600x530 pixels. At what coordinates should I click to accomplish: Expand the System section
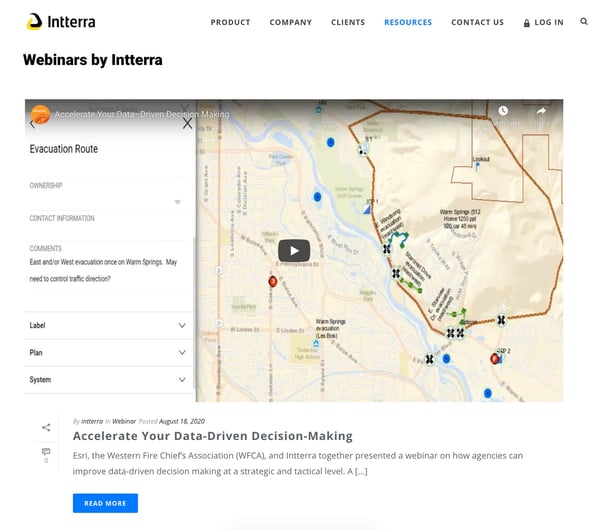tap(108, 380)
